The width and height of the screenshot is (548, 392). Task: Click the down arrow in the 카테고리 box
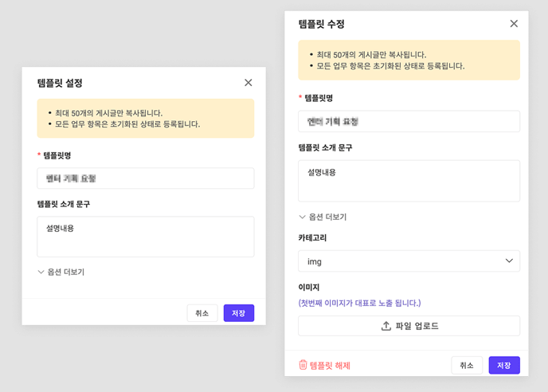pyautogui.click(x=509, y=261)
